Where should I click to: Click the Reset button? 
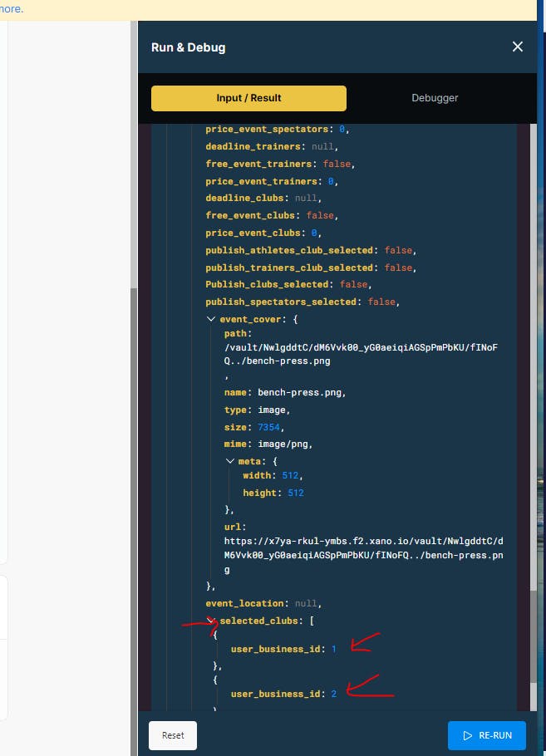click(173, 735)
